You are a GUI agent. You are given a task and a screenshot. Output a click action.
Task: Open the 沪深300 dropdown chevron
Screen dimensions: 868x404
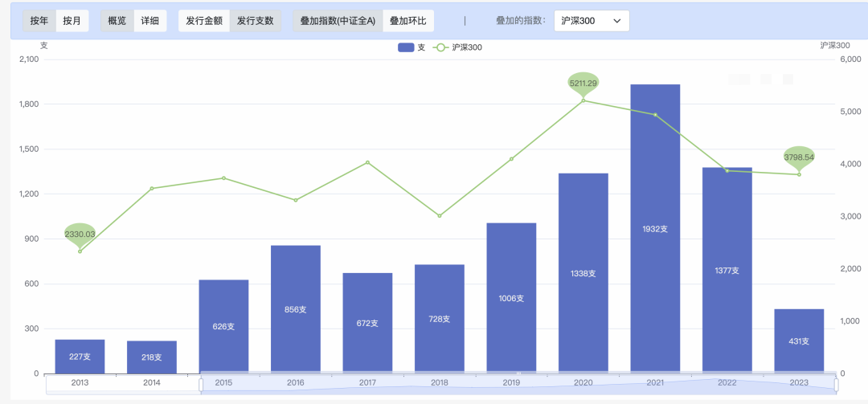tap(617, 21)
